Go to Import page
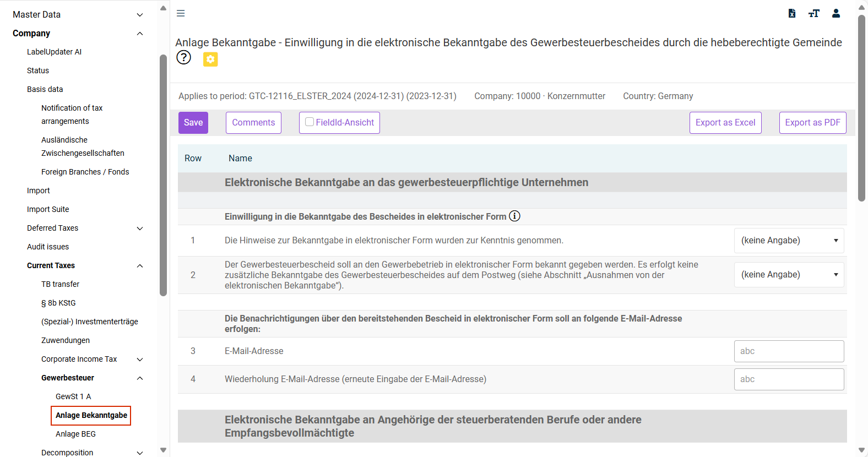The width and height of the screenshot is (868, 457). [x=38, y=191]
